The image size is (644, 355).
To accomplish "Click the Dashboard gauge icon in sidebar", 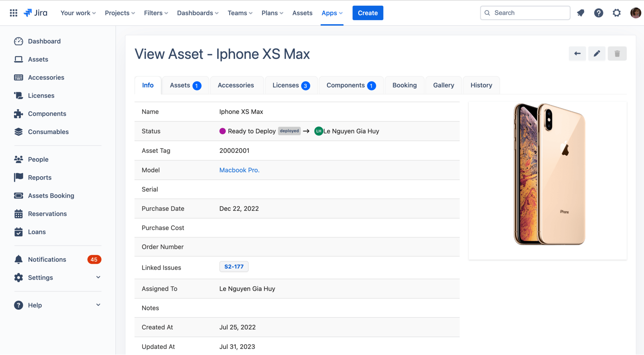I will (x=18, y=41).
